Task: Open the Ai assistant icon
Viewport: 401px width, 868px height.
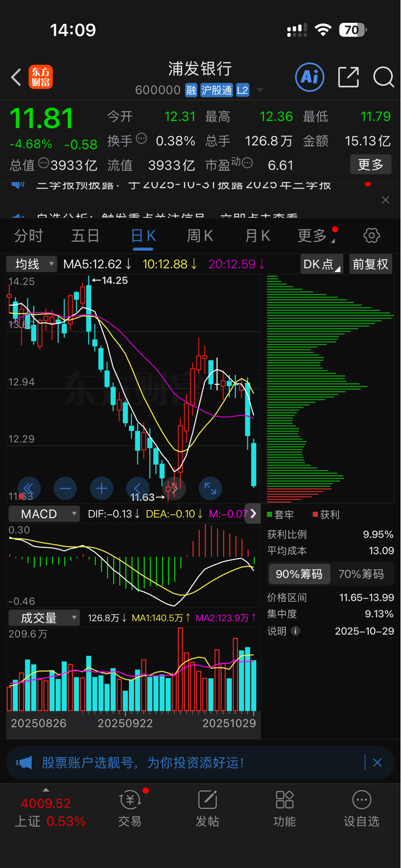Action: click(310, 77)
